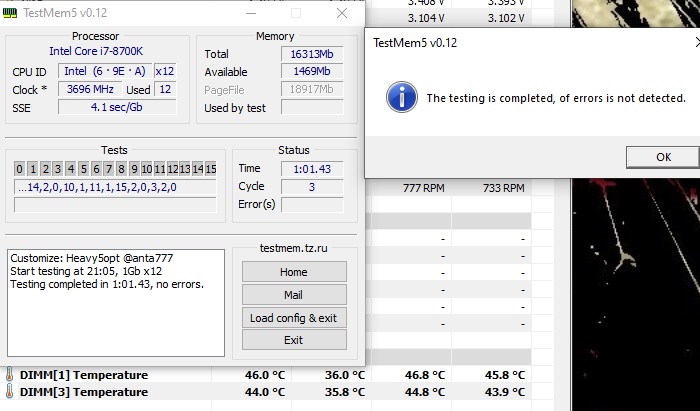
Task: Select test number 9 box
Action: coord(134,169)
